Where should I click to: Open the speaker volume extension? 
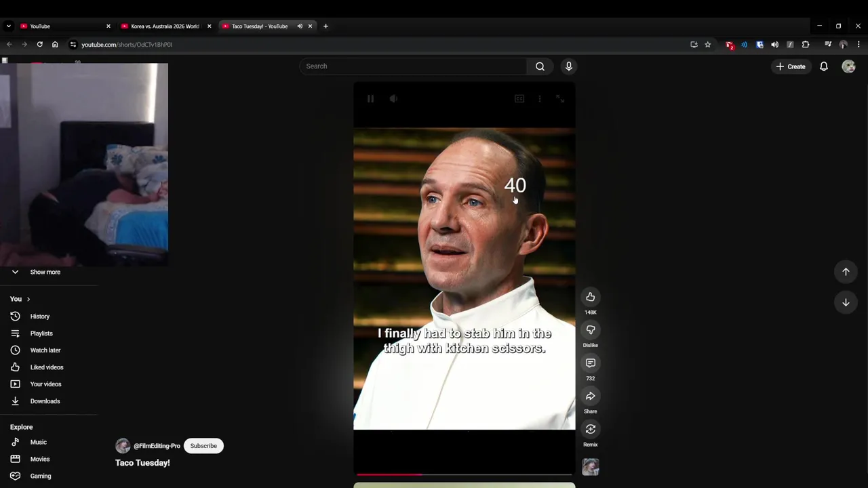774,45
